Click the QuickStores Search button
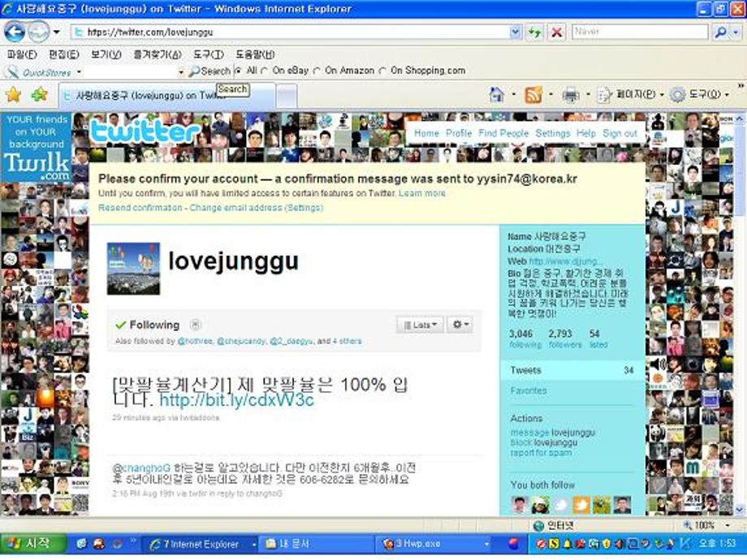This screenshot has height=560, width=747. [x=209, y=71]
